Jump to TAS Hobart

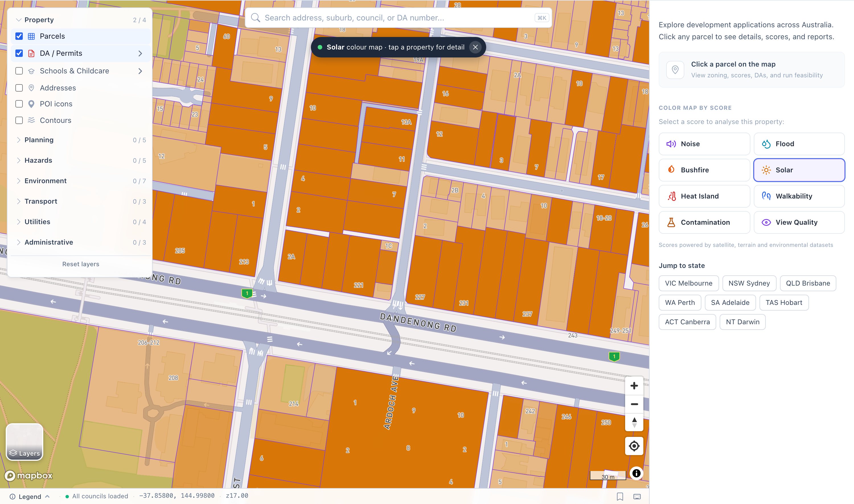tap(784, 303)
